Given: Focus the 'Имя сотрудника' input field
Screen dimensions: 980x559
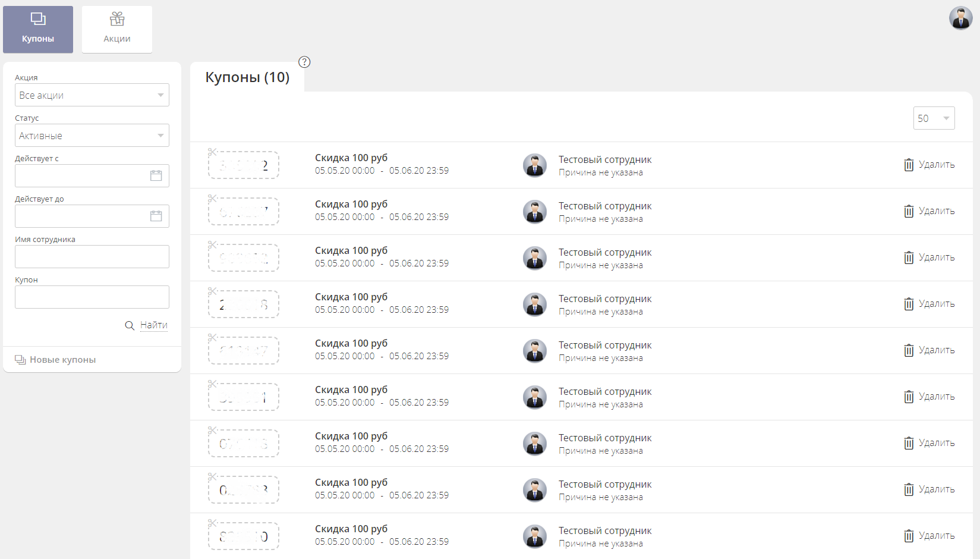Looking at the screenshot, I should click(x=92, y=256).
